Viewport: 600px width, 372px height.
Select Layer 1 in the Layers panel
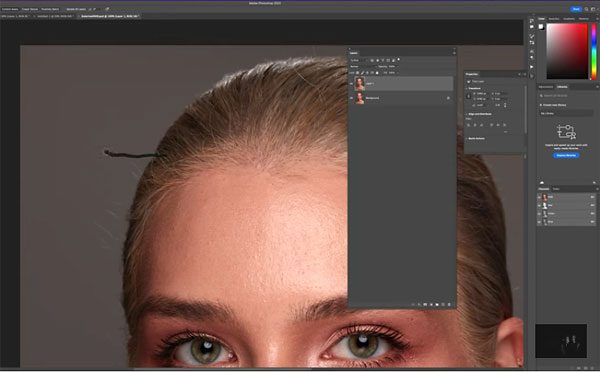click(x=402, y=83)
